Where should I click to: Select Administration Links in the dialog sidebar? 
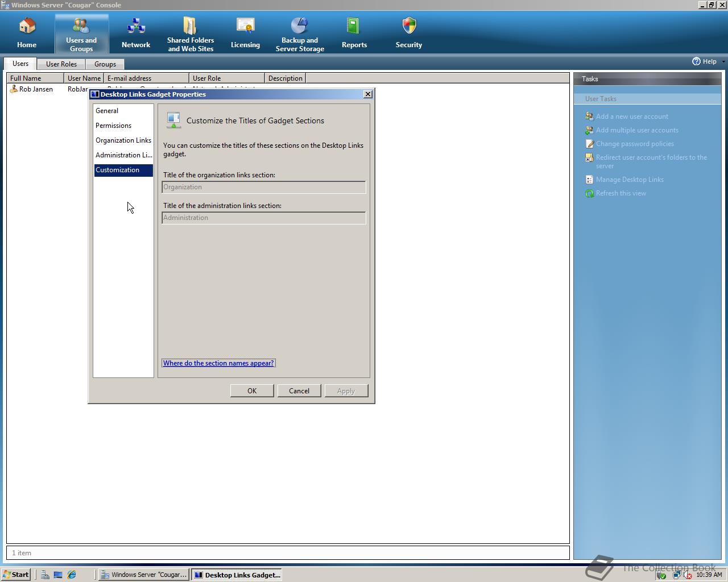(123, 155)
